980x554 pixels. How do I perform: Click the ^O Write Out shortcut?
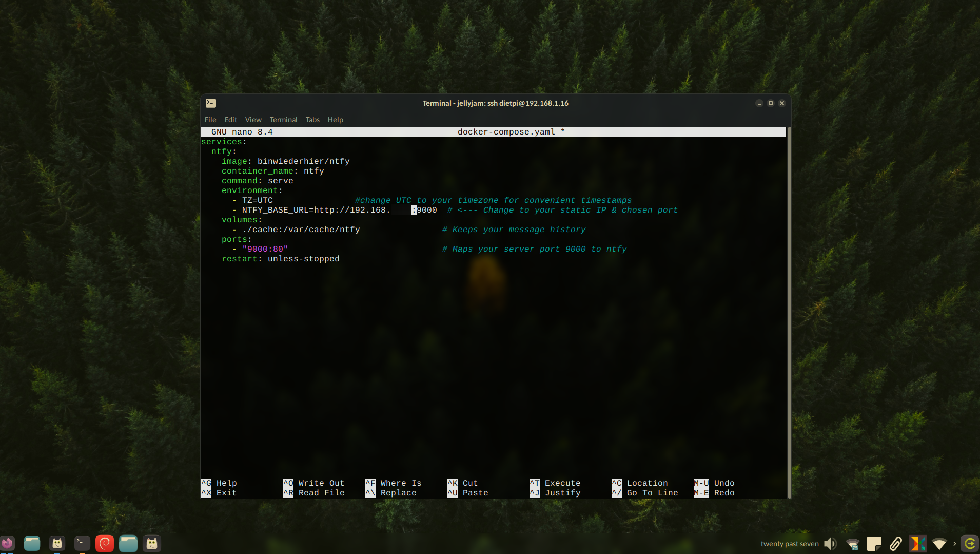click(314, 484)
